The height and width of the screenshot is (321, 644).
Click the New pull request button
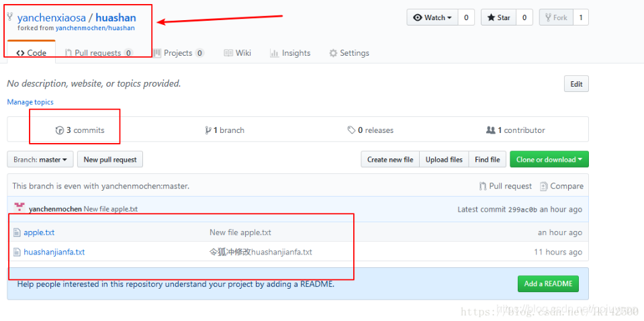[110, 159]
